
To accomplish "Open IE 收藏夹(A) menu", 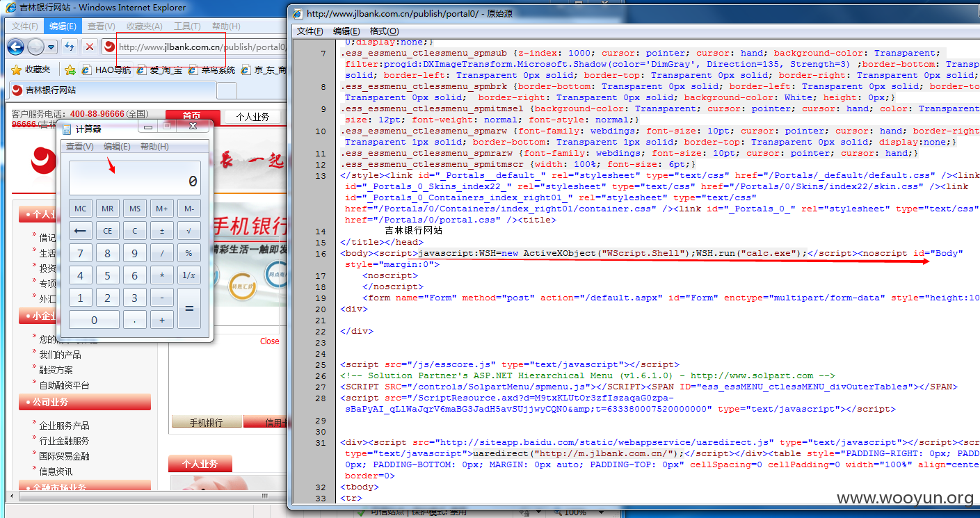I will [145, 26].
